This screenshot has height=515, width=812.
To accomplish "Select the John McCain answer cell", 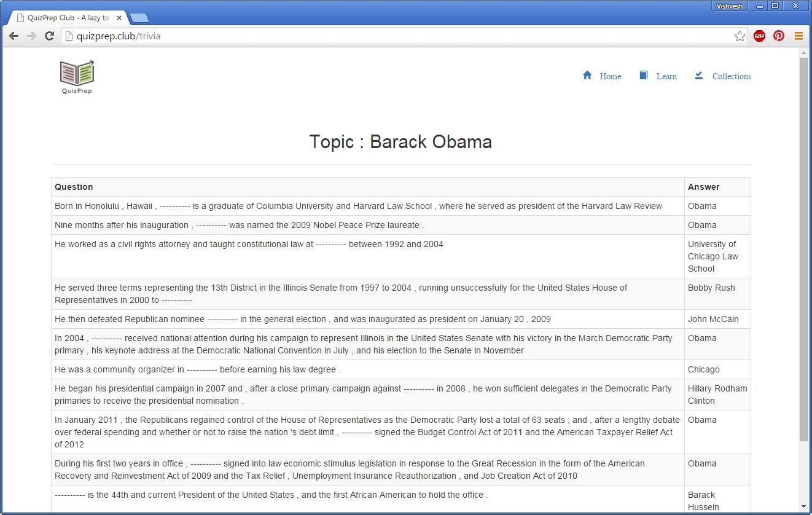I will [717, 319].
